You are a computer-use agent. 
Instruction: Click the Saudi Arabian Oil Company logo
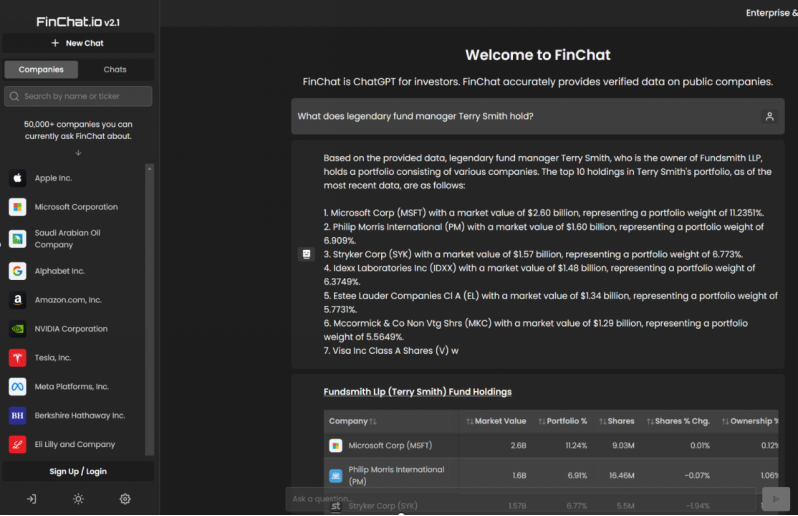17,239
